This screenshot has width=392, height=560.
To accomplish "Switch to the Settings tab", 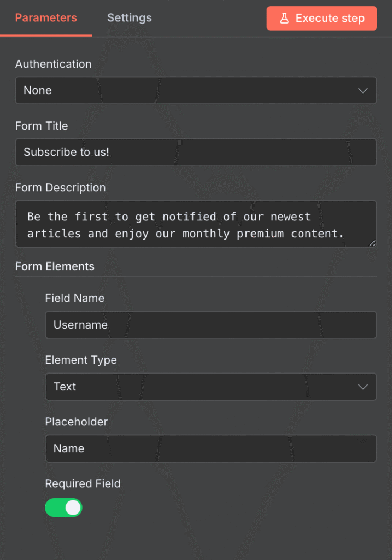I will 129,17.
